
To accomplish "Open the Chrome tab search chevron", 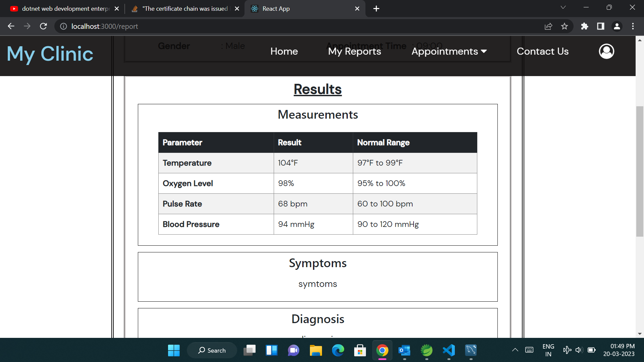I will [x=563, y=7].
